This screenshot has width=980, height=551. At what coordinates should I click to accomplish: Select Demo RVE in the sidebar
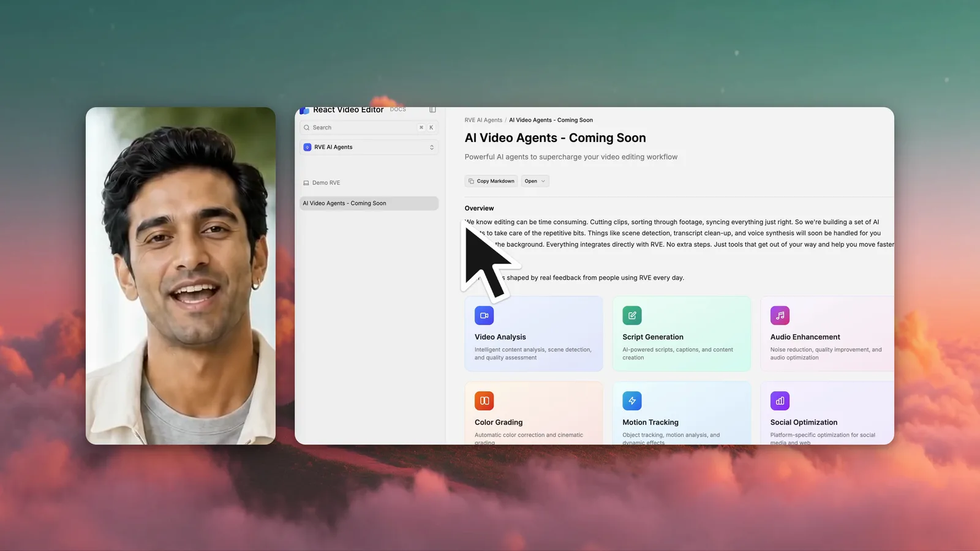[x=326, y=183]
